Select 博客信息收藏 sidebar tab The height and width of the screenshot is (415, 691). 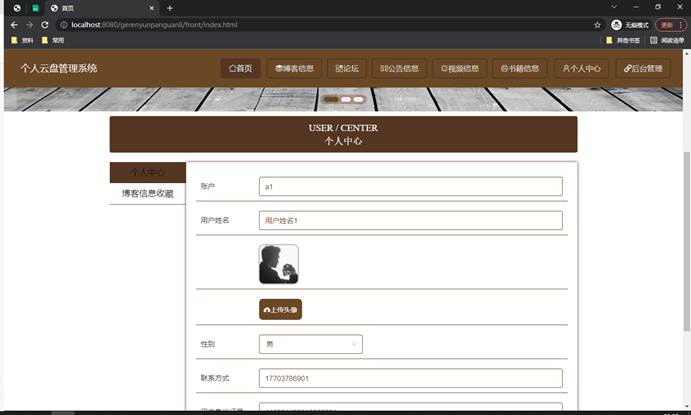pyautogui.click(x=148, y=193)
